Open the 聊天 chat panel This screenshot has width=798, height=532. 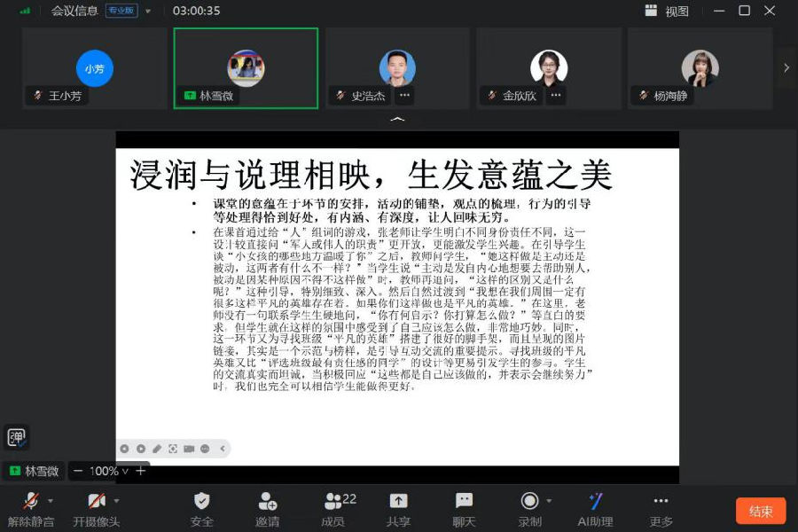[x=464, y=509]
